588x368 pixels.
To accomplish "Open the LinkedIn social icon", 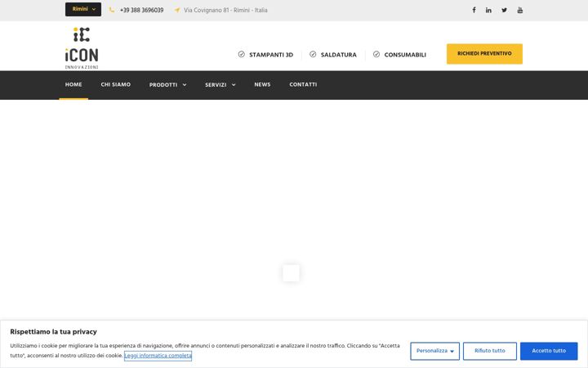I will 488,10.
